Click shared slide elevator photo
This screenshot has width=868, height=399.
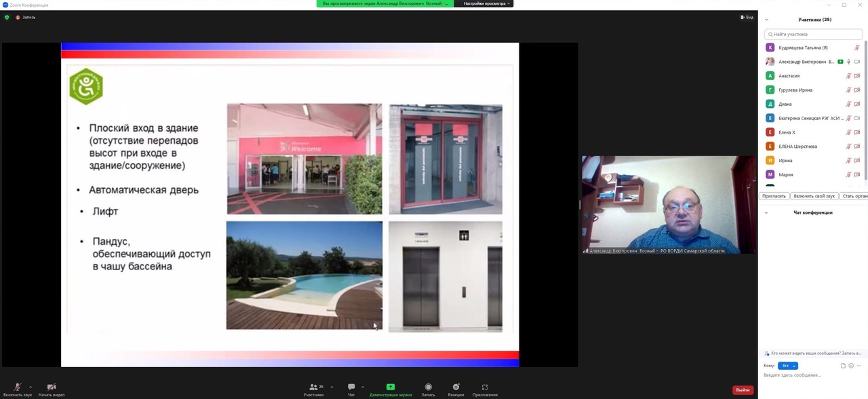[x=446, y=276]
